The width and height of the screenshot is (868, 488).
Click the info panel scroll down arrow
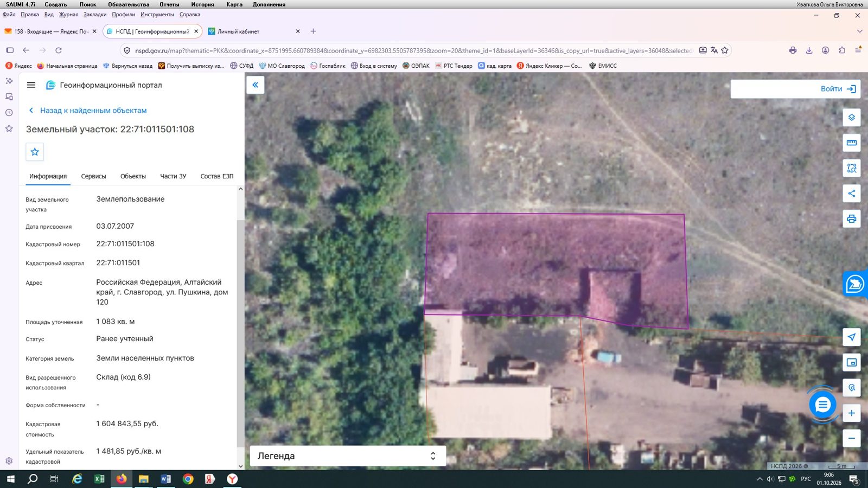point(240,466)
